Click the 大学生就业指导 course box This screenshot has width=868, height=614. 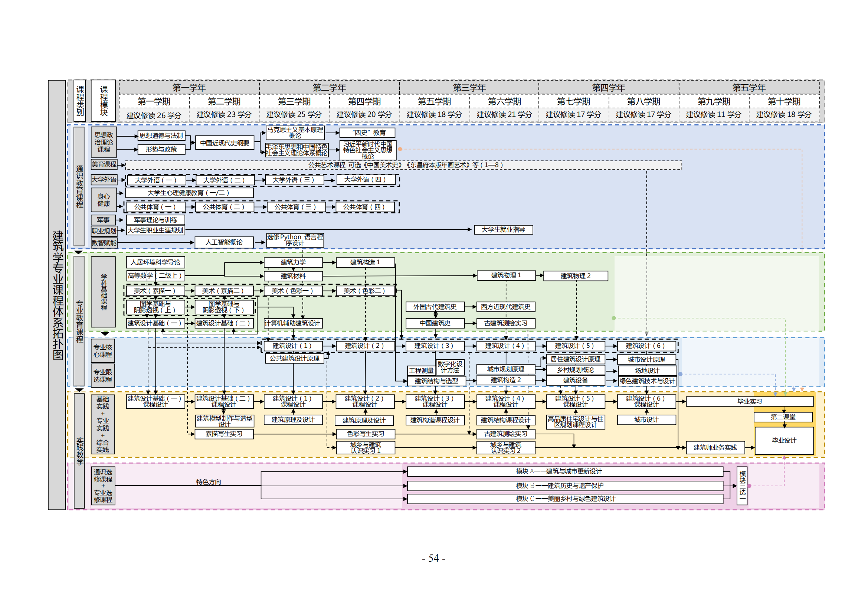coord(503,229)
